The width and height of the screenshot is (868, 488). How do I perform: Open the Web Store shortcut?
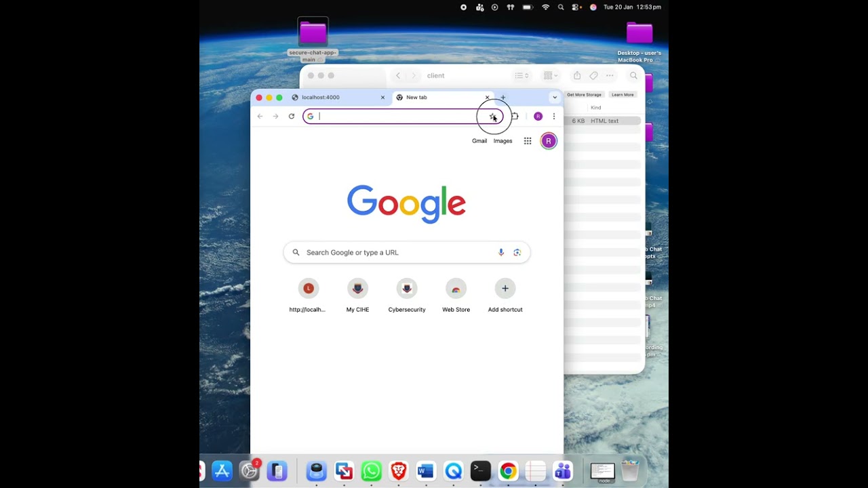(x=456, y=296)
